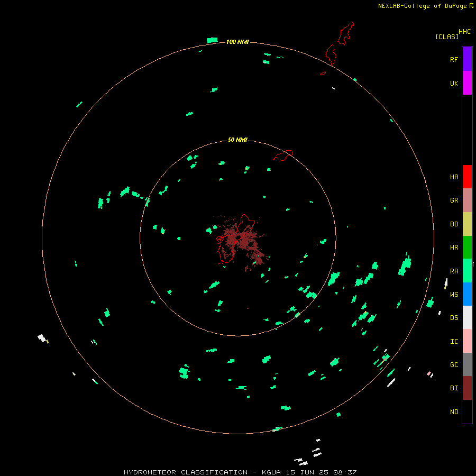Click the IC pink legend swatch
Image resolution: width=476 pixels, height=476 pixels.
point(467,341)
